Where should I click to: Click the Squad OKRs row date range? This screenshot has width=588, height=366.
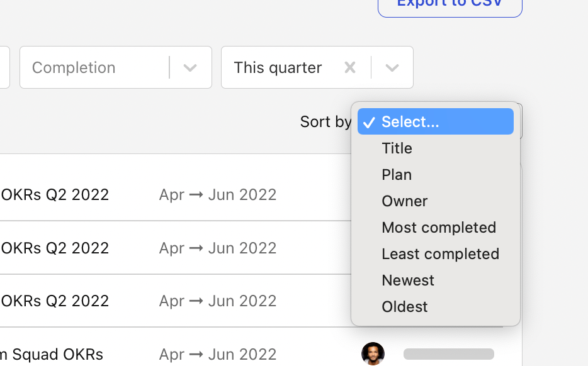tap(217, 354)
